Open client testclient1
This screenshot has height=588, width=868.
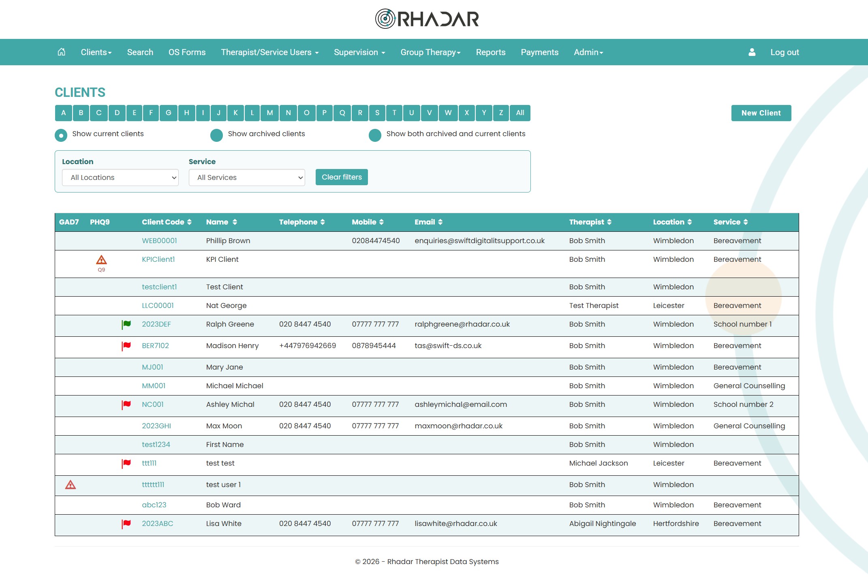[159, 287]
